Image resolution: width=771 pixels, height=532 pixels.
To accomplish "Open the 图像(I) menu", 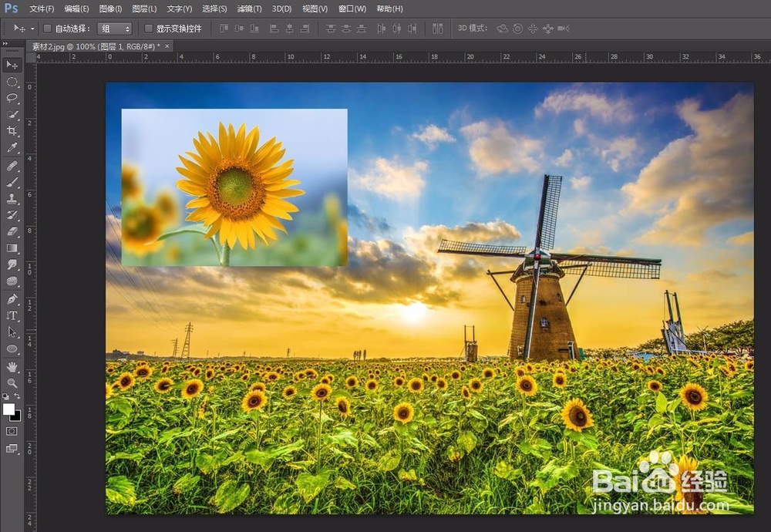I will pos(110,8).
